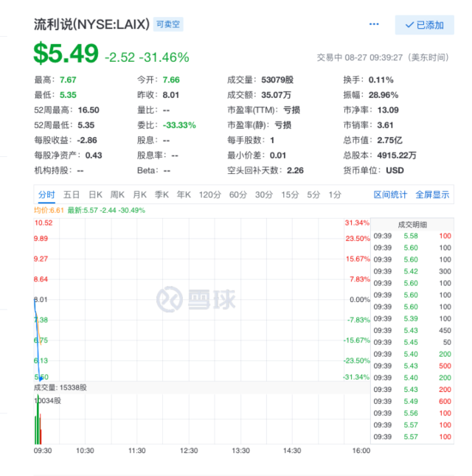
Task: Click the 昨收 value 8.01
Action: (x=171, y=95)
